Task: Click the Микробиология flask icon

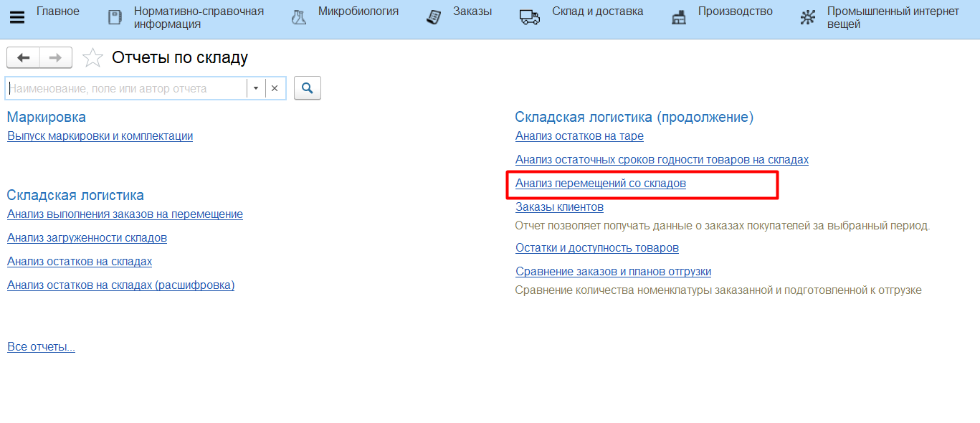Action: point(299,17)
